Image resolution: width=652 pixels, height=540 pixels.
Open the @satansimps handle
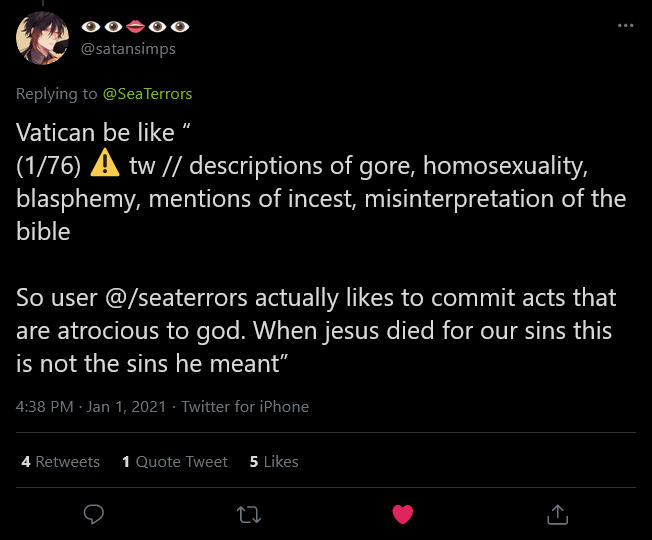(128, 49)
